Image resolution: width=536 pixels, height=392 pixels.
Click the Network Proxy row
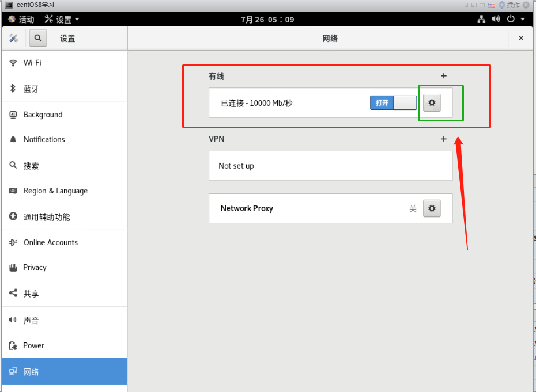pyautogui.click(x=331, y=208)
